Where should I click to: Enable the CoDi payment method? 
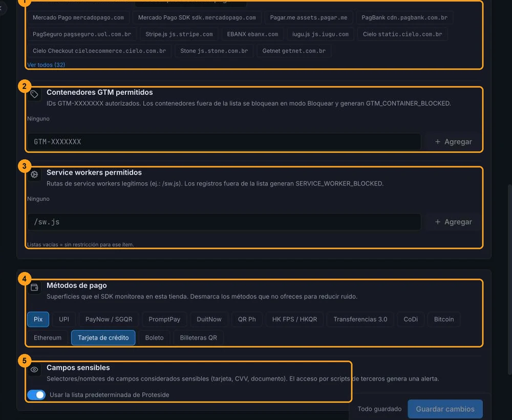tap(411, 320)
